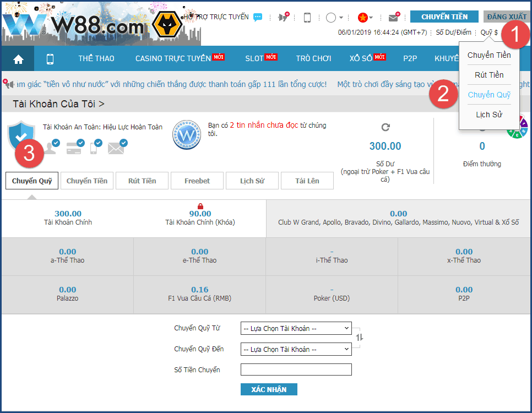The height and width of the screenshot is (413, 532).
Task: Open the Freebet tab
Action: click(x=197, y=181)
